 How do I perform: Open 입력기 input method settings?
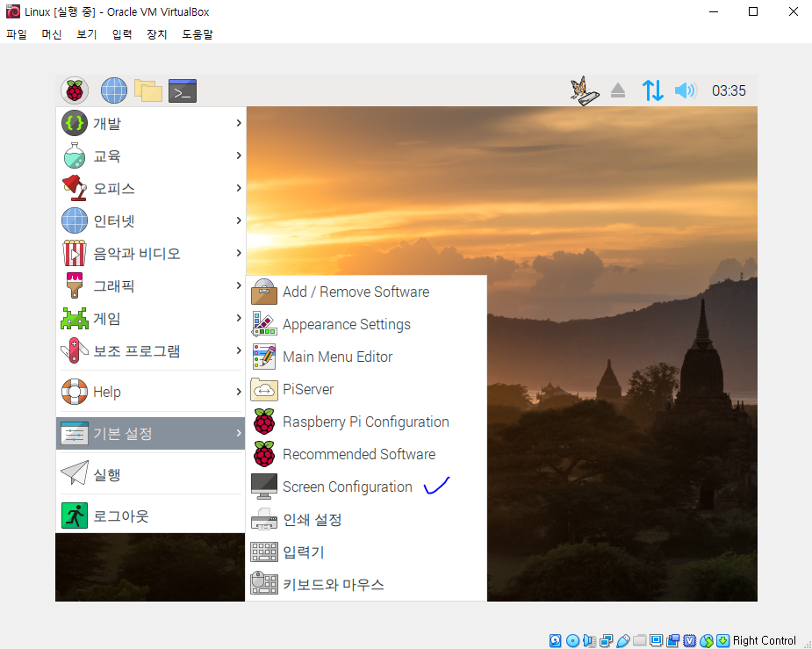point(366,552)
